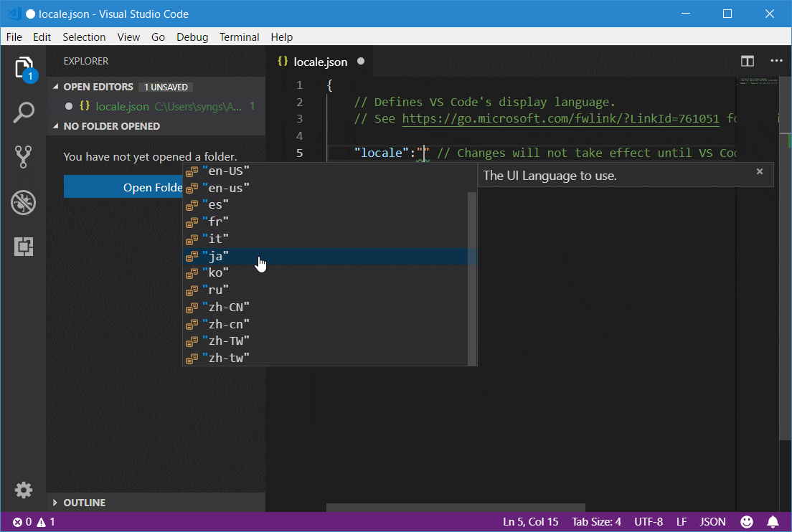Open the editor More Actions ellipsis

tap(776, 61)
